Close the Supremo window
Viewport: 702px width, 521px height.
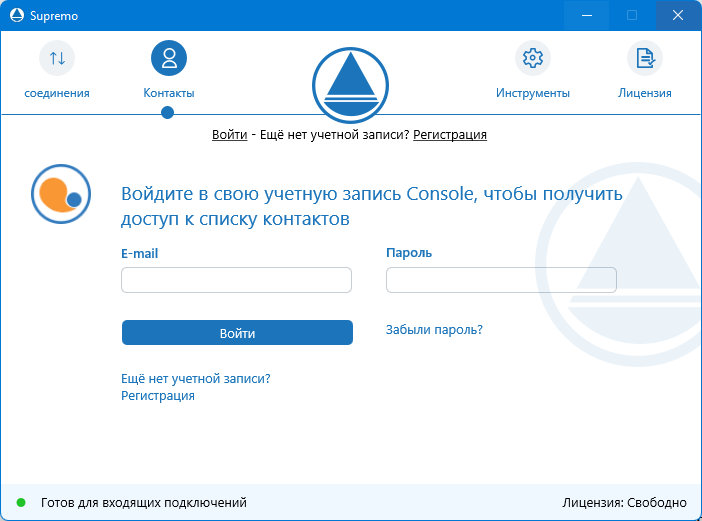(678, 15)
